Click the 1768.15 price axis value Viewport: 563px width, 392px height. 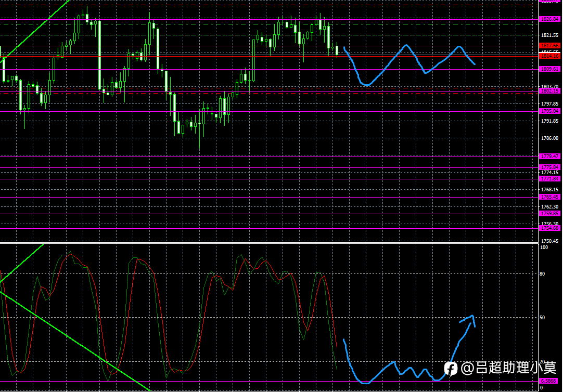(x=549, y=190)
